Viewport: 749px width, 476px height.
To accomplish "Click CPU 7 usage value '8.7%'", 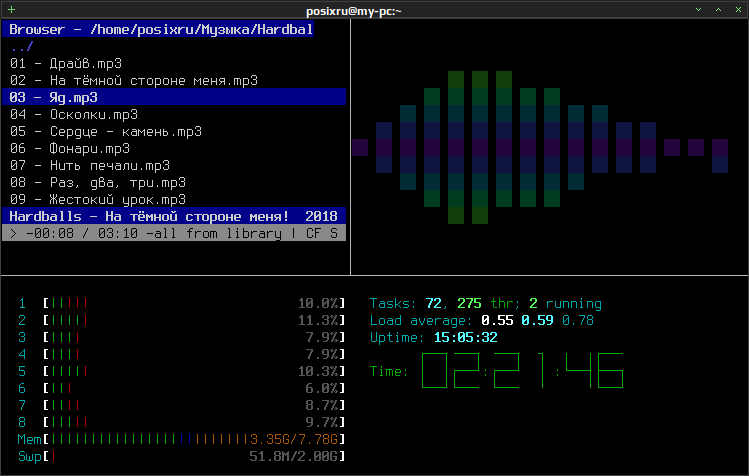I will [x=321, y=405].
